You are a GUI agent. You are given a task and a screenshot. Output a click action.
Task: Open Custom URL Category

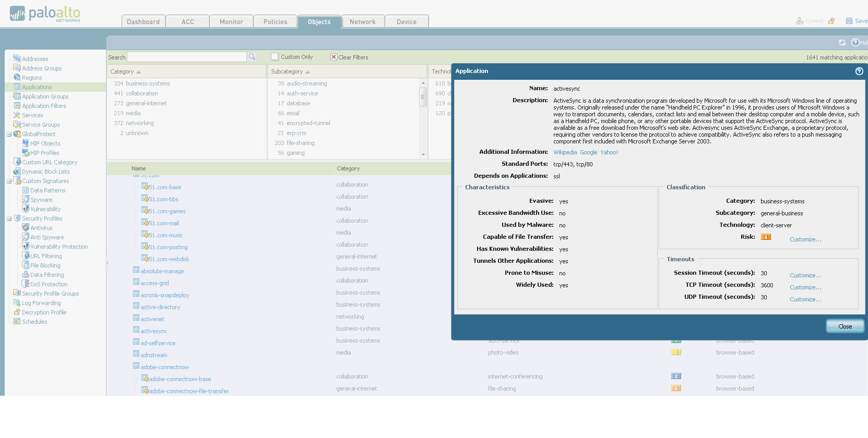(50, 162)
